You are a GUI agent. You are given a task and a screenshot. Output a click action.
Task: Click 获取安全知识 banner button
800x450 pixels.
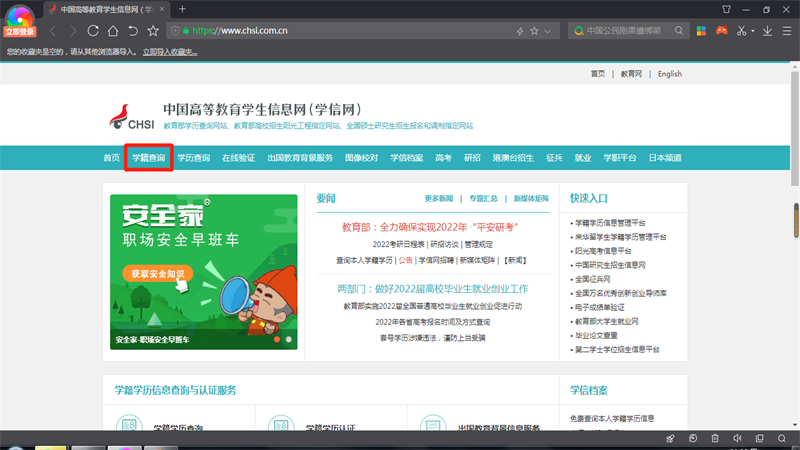pos(156,274)
